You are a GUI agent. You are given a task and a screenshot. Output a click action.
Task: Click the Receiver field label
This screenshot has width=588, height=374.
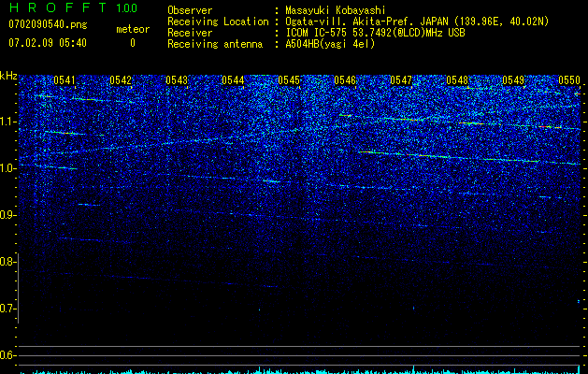pyautogui.click(x=190, y=33)
